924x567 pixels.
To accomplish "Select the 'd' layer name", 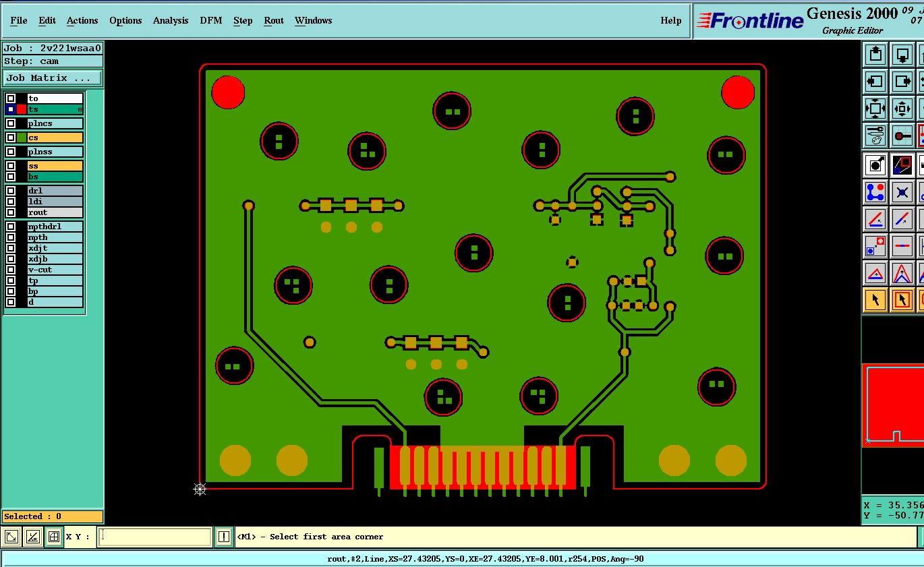I will tap(55, 302).
